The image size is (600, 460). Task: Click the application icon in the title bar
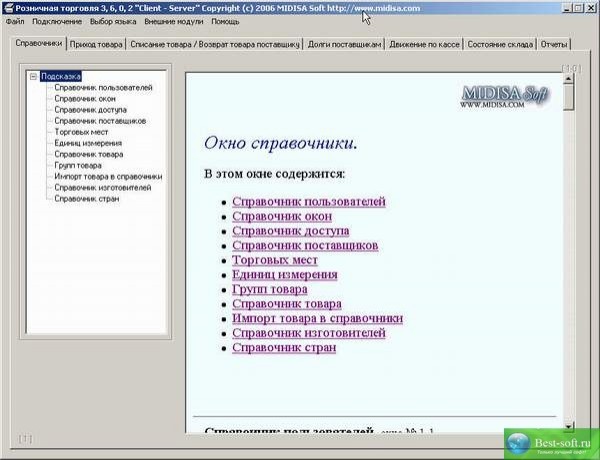click(x=8, y=8)
